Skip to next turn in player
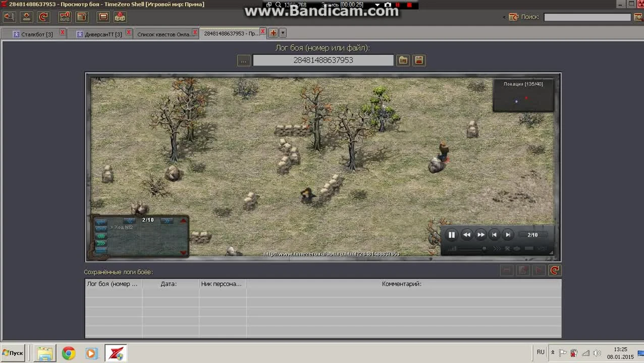Viewport: 644px width, 363px height. pyautogui.click(x=508, y=235)
